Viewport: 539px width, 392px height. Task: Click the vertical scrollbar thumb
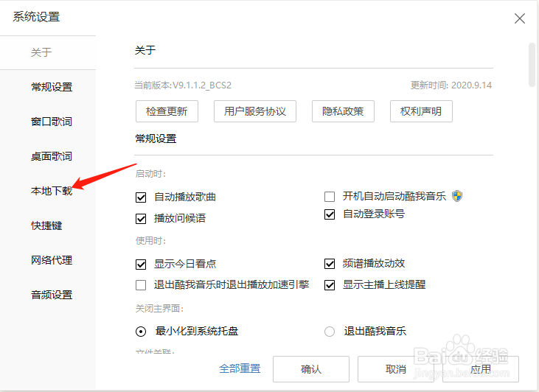pos(532,65)
